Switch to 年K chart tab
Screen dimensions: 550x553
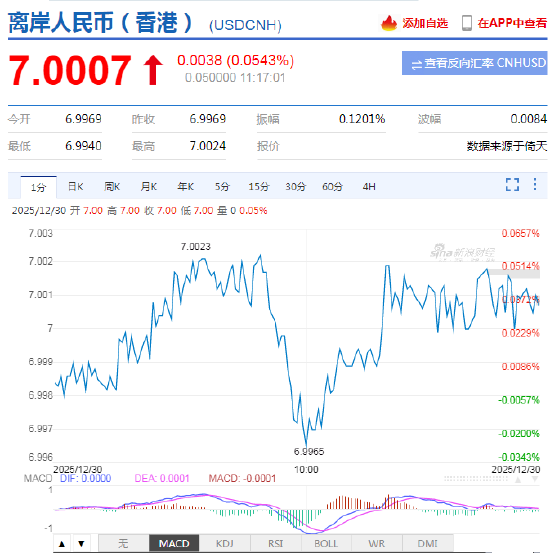tap(185, 186)
